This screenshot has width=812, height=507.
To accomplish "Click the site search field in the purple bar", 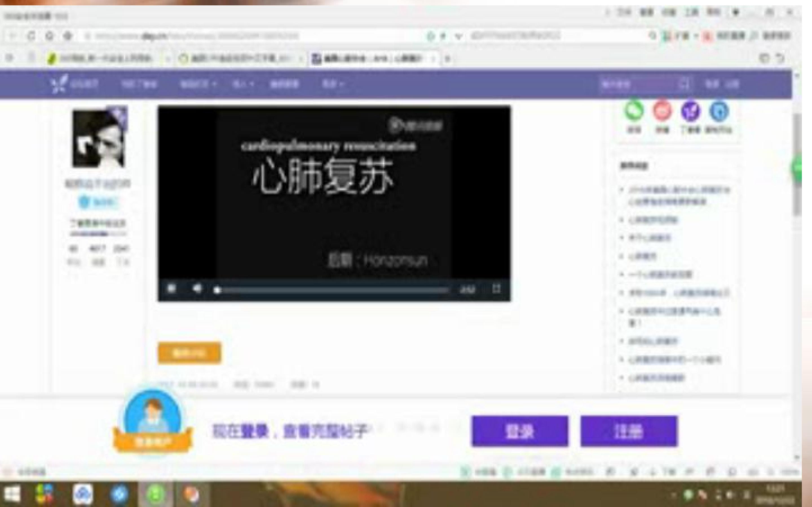I will [637, 84].
